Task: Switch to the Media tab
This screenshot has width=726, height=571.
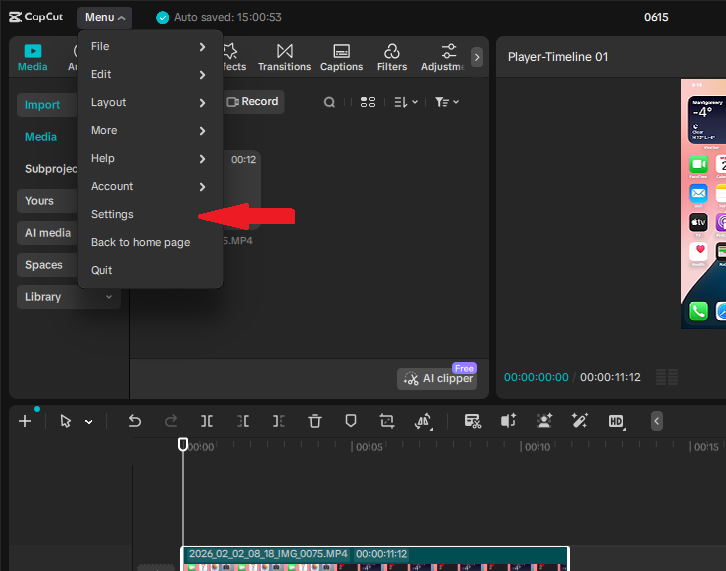Action: click(32, 57)
